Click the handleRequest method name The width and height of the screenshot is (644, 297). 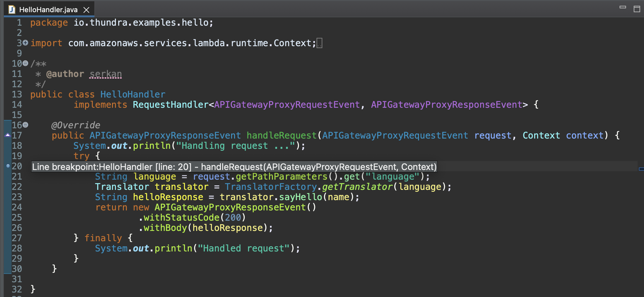coord(282,135)
